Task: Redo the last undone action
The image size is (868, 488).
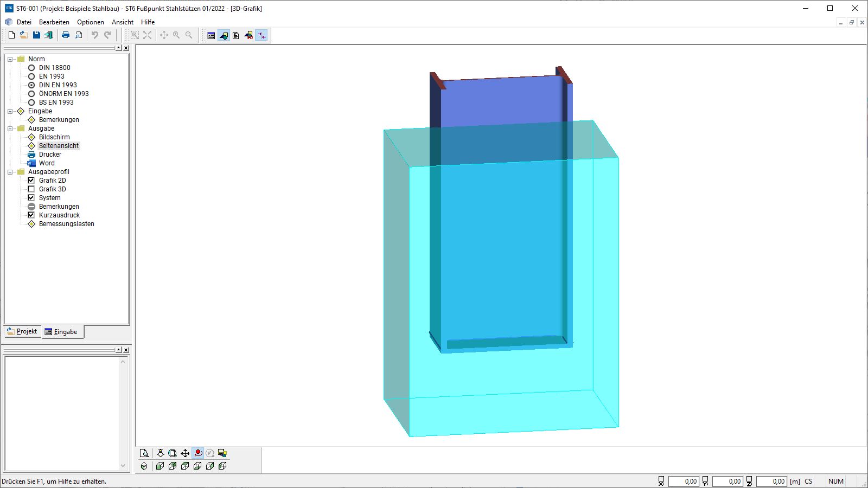Action: [x=107, y=35]
